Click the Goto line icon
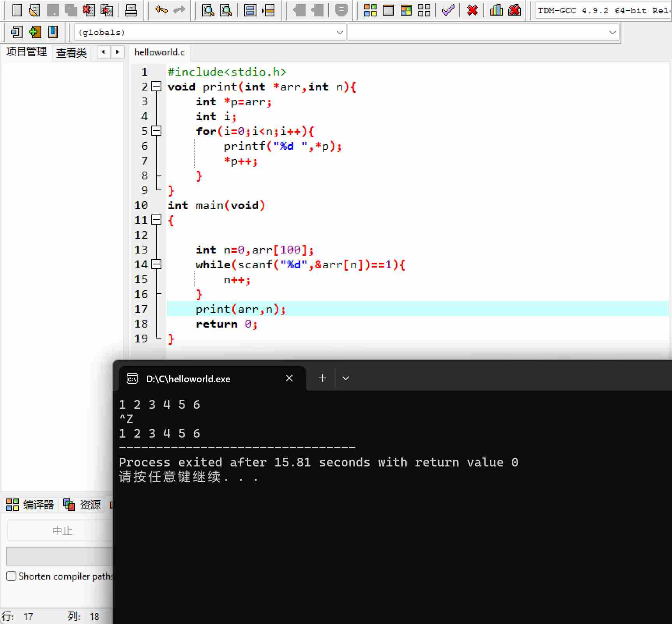Viewport: 672px width, 624px height. coord(268,10)
